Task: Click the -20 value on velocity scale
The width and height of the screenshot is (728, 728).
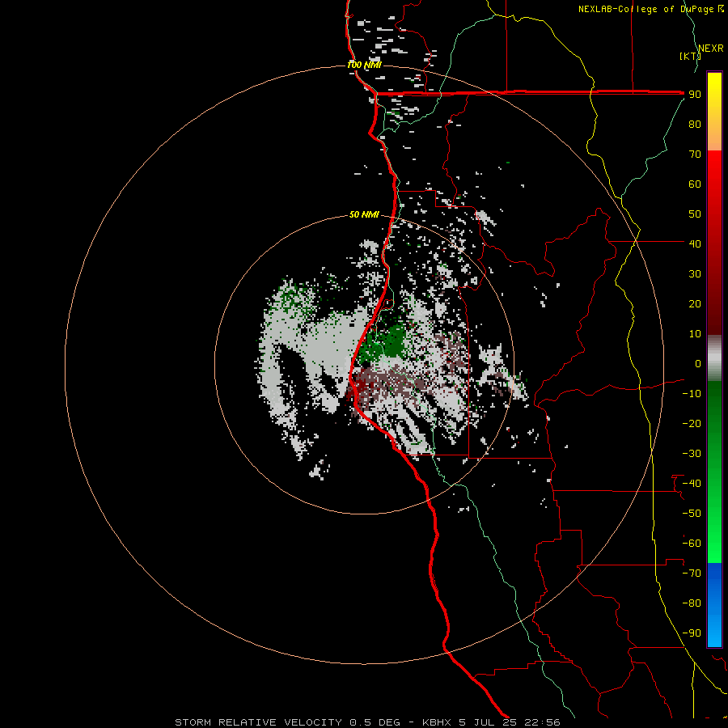Action: [x=692, y=423]
